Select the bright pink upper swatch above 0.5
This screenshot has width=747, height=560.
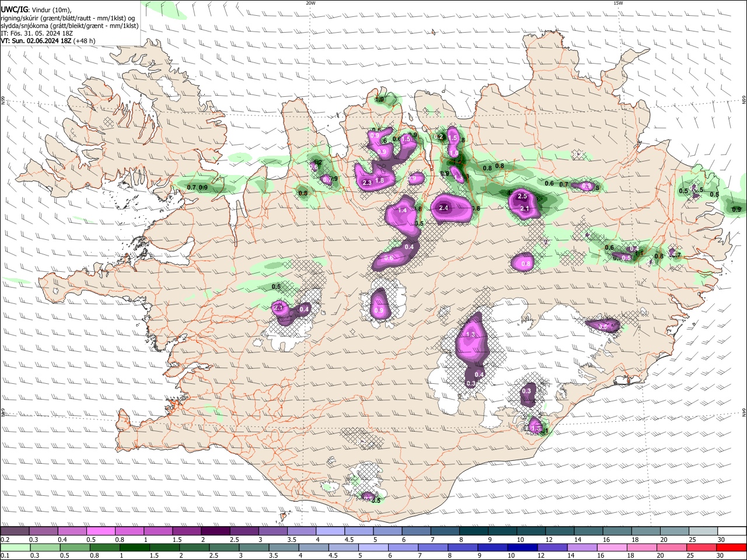(100, 531)
